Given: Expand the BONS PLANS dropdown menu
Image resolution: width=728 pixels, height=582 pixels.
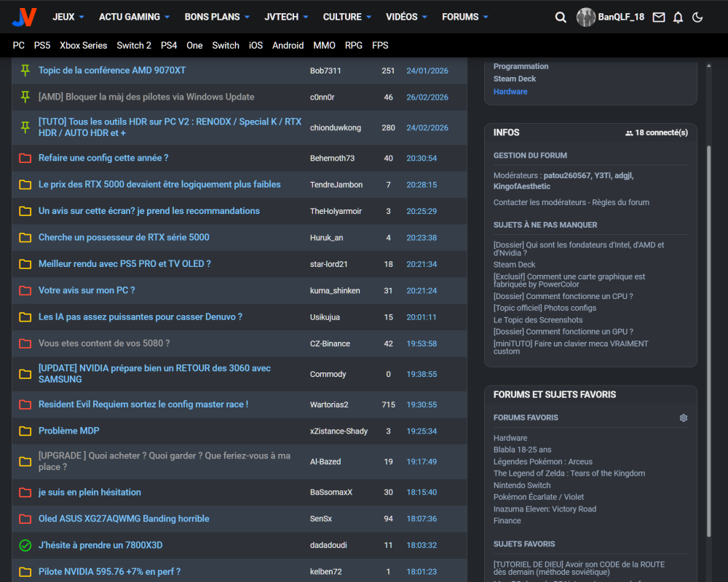Looking at the screenshot, I should 217,17.
